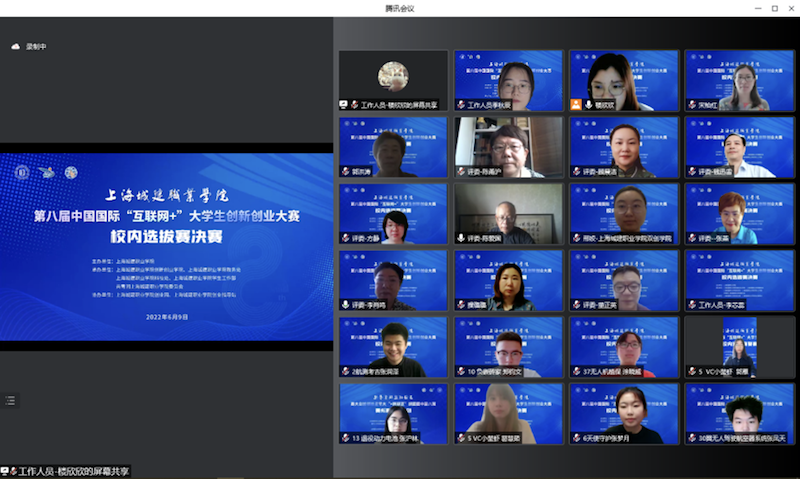The width and height of the screenshot is (800, 479).
Task: Click muted mic icon on 30 无人驾驶航空器 tile
Action: click(692, 438)
